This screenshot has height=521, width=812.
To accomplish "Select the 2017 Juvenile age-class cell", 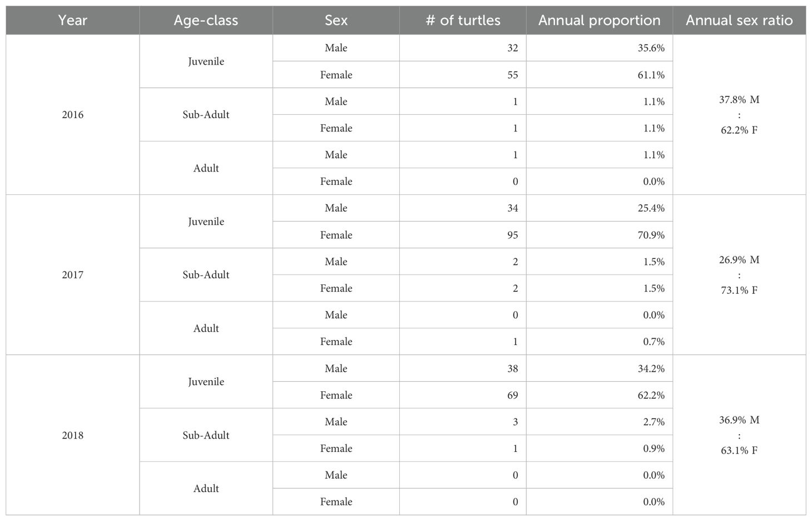I will 206,222.
